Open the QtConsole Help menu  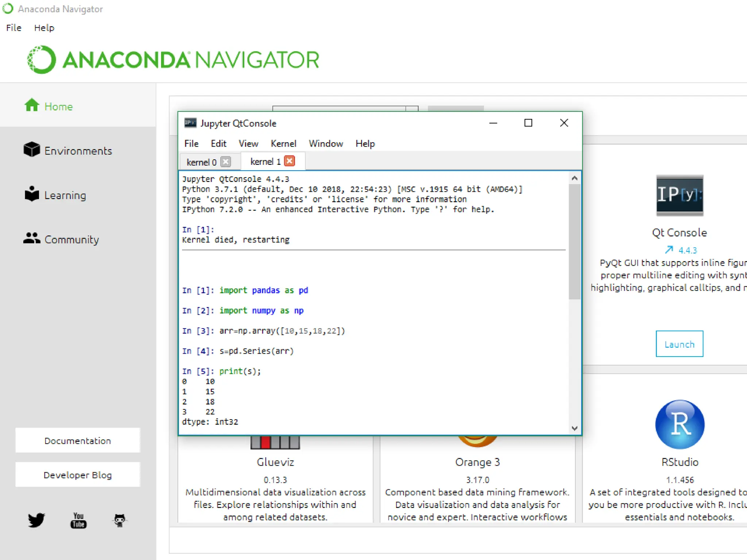(x=365, y=144)
